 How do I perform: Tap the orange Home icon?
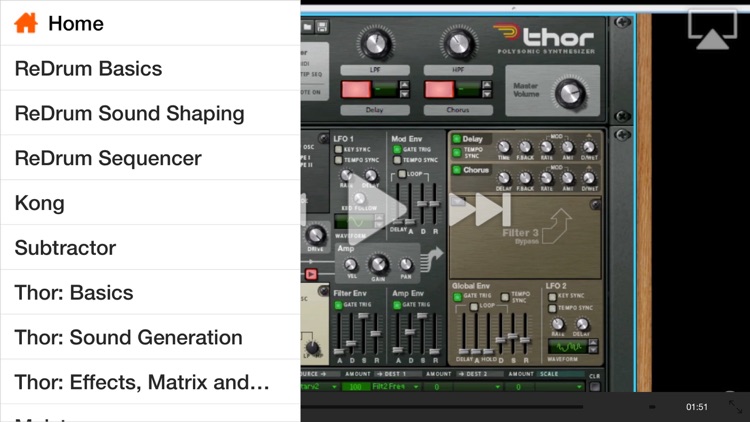click(x=26, y=23)
